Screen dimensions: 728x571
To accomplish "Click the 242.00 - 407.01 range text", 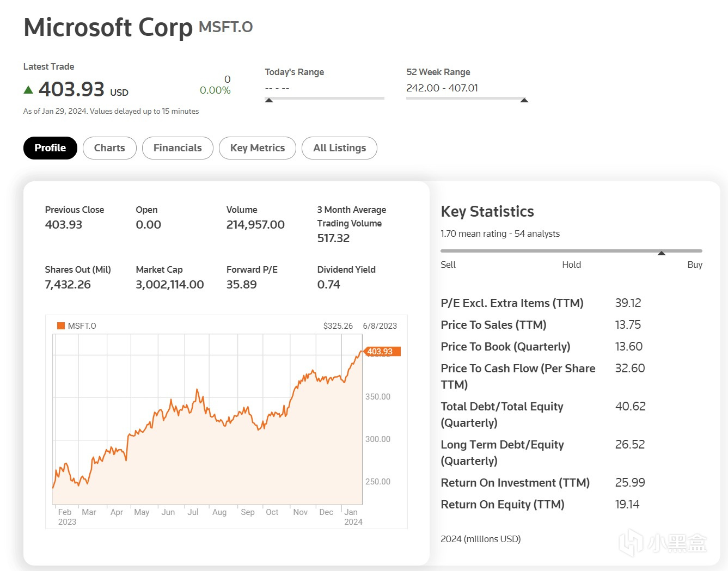I will [x=442, y=88].
